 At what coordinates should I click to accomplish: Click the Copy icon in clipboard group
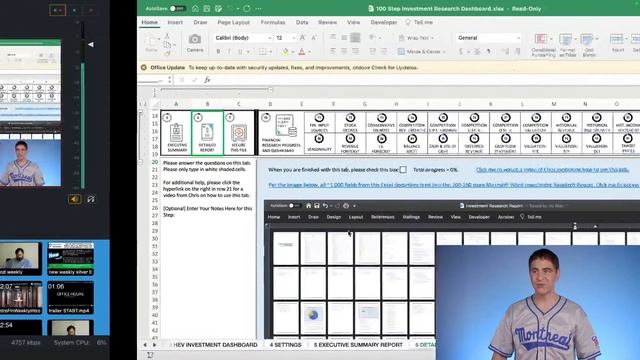click(167, 44)
